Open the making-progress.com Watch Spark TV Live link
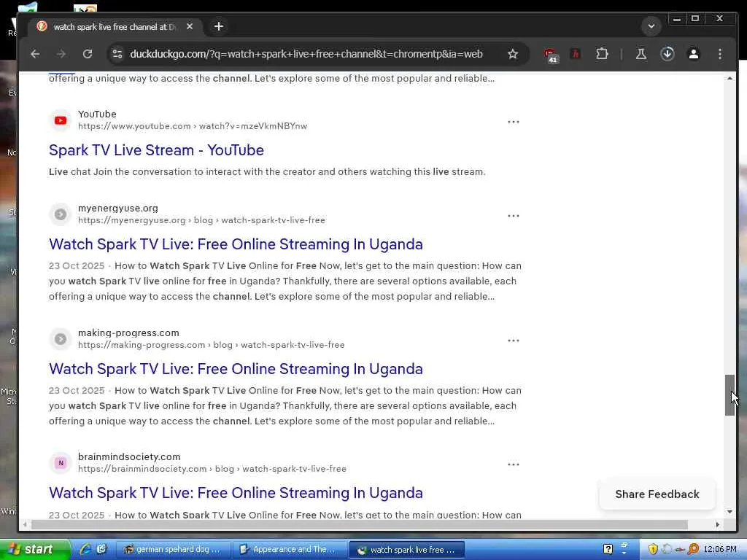This screenshot has height=560, width=747. (x=236, y=369)
